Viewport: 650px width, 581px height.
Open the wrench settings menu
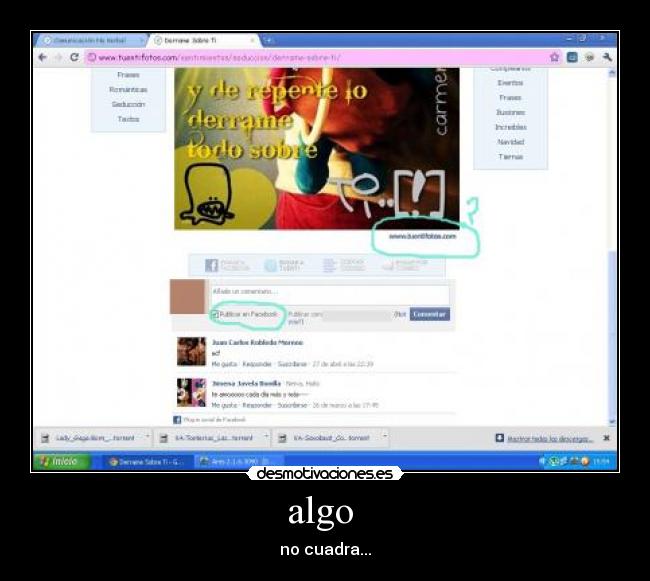(x=607, y=57)
